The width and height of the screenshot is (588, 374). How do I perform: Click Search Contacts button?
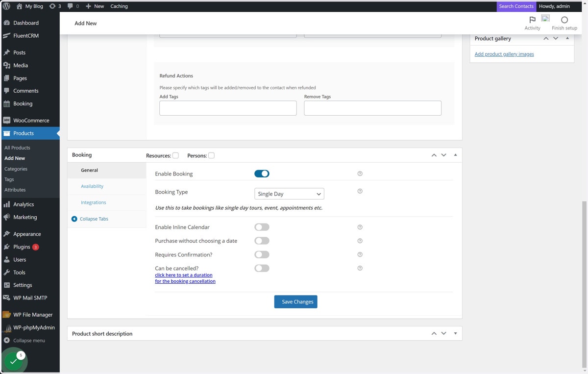[516, 6]
